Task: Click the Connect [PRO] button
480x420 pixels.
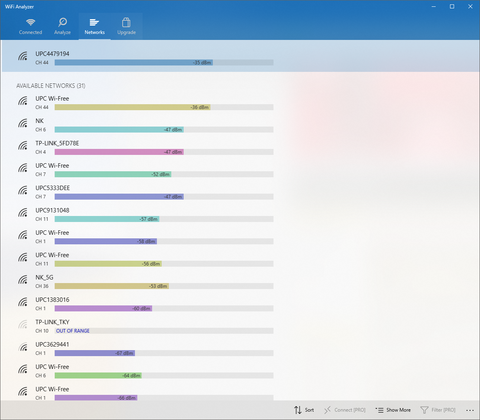Action: point(345,410)
